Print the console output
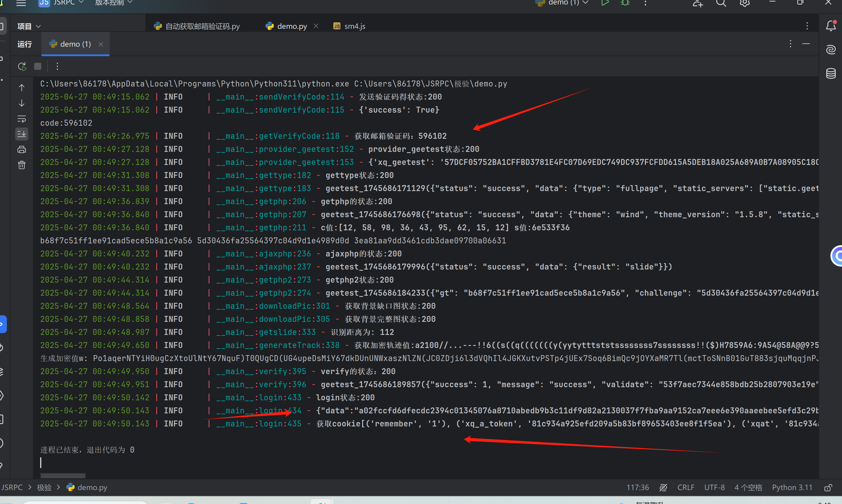Viewport: 842px width, 504px height. [22, 149]
